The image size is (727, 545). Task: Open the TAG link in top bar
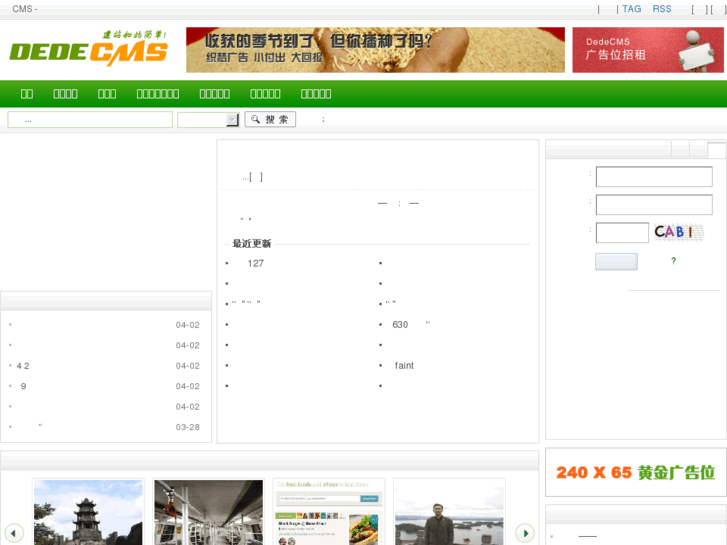click(631, 9)
